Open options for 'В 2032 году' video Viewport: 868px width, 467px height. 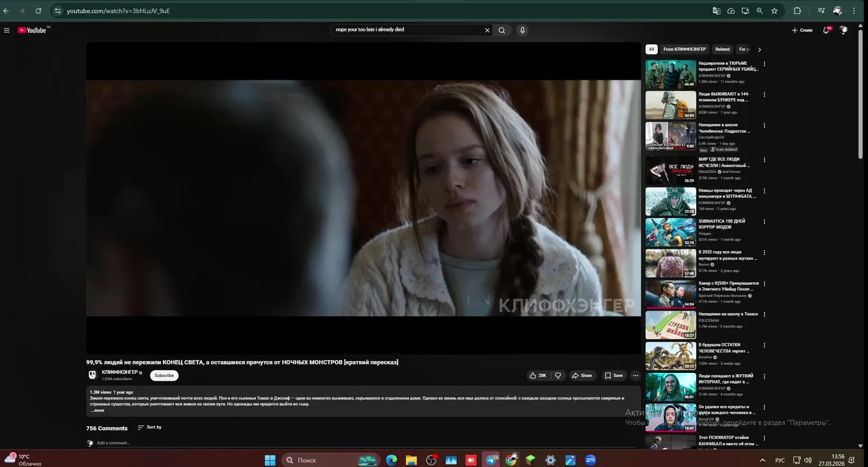click(x=764, y=253)
